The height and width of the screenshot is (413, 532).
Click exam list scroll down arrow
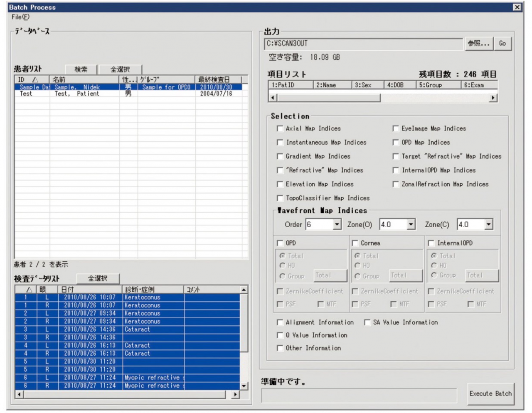(x=244, y=386)
